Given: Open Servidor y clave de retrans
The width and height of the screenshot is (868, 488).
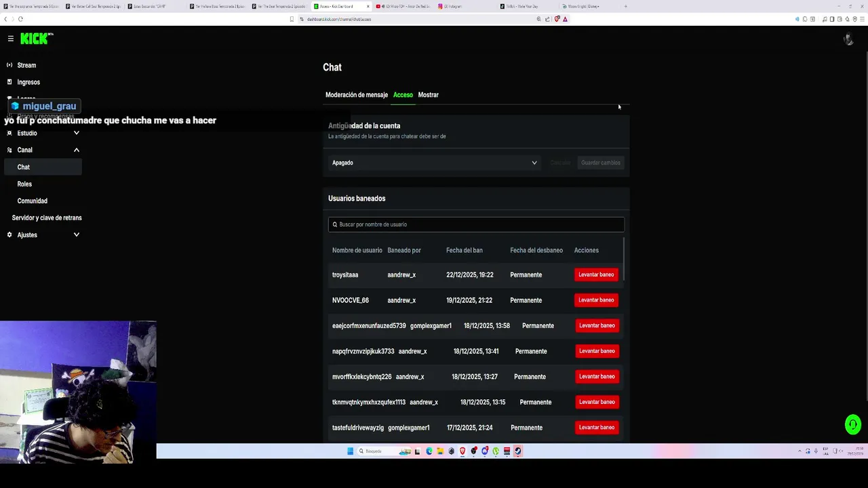Looking at the screenshot, I should point(47,218).
